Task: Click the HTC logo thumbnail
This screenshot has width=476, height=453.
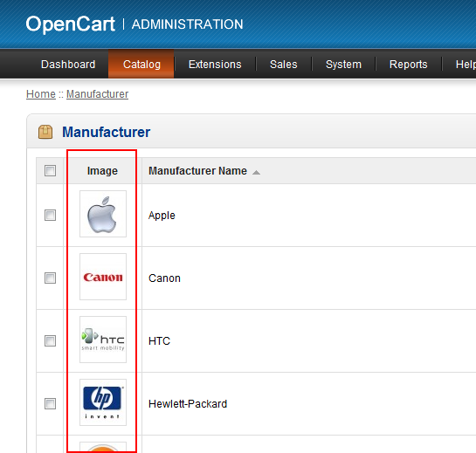Action: pyautogui.click(x=103, y=340)
